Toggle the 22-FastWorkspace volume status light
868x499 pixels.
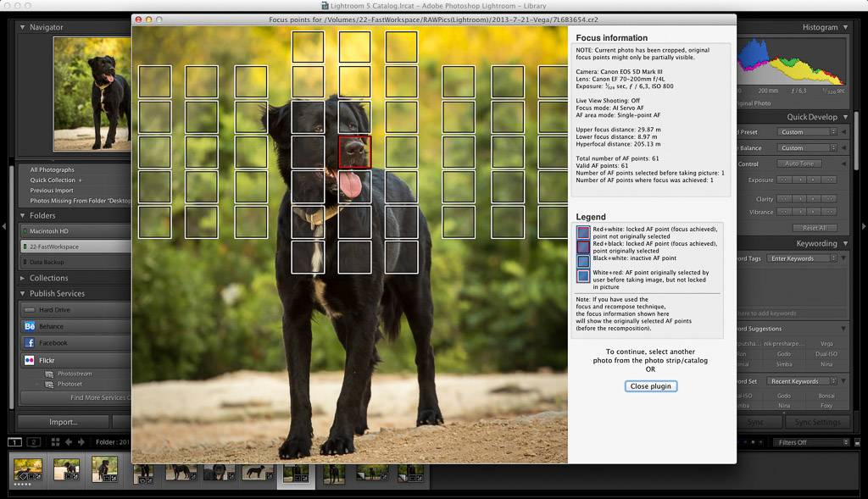click(x=25, y=247)
